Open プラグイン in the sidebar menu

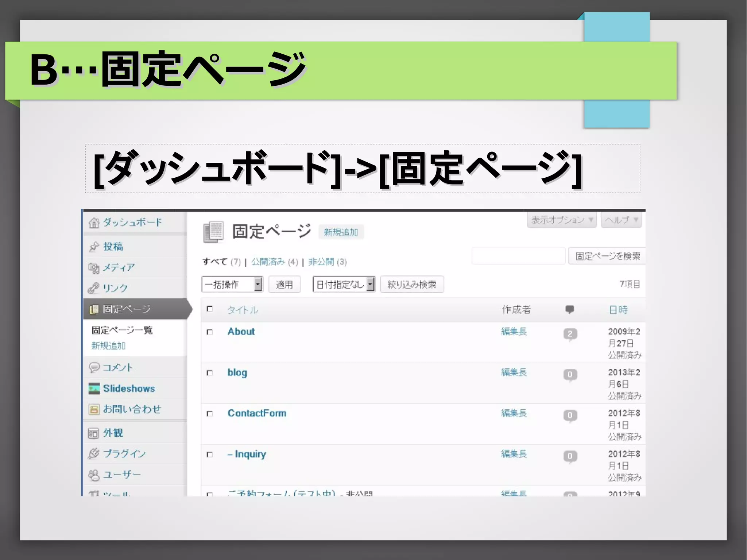pos(124,454)
